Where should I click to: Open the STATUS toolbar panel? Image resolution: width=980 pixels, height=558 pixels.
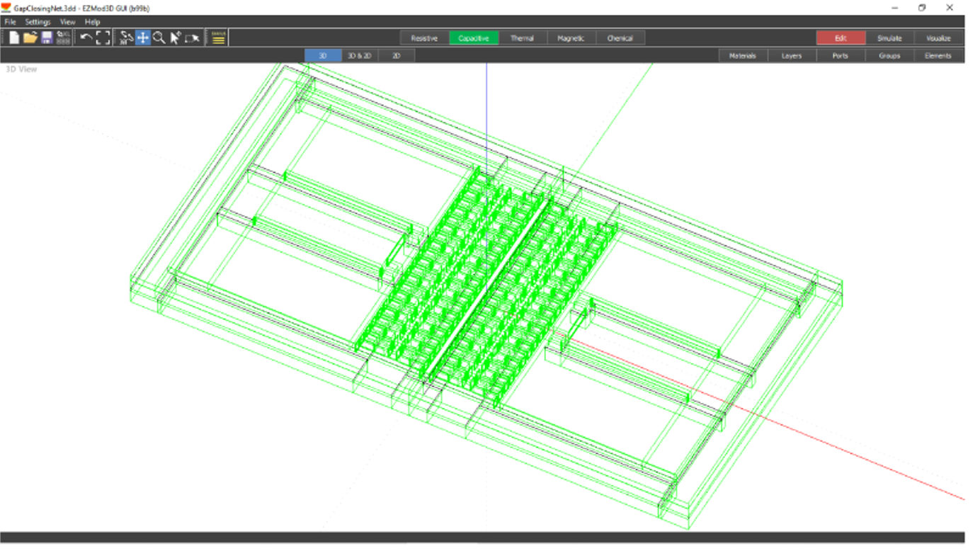(217, 38)
